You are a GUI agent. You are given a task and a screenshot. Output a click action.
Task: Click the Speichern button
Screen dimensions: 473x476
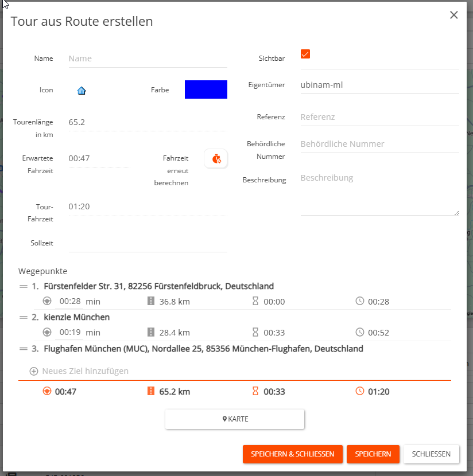click(x=373, y=454)
